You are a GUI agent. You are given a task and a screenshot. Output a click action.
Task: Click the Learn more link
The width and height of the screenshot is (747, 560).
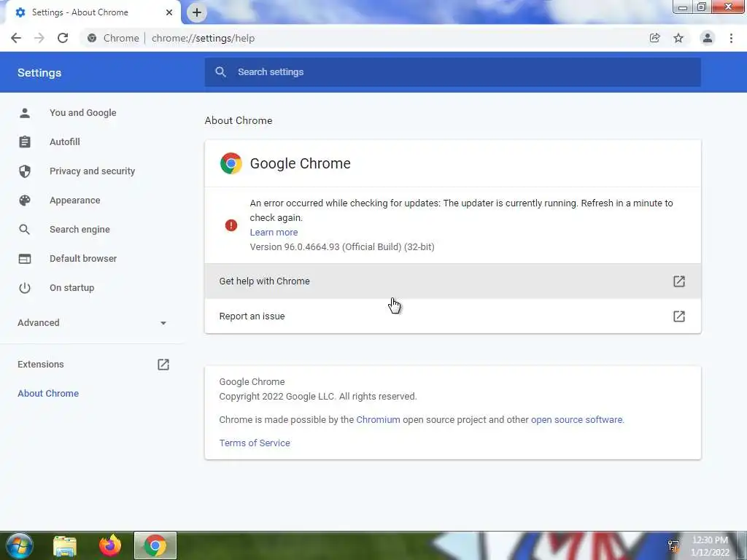pyautogui.click(x=274, y=233)
